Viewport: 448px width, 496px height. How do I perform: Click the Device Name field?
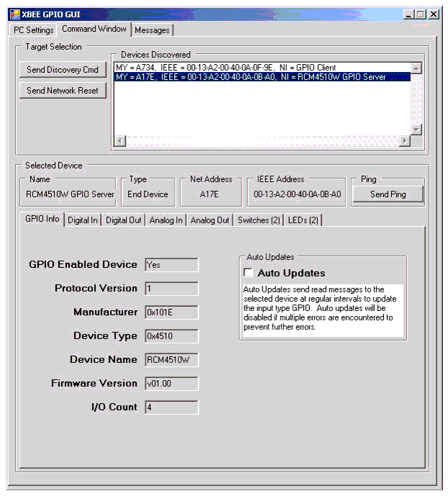pyautogui.click(x=171, y=360)
